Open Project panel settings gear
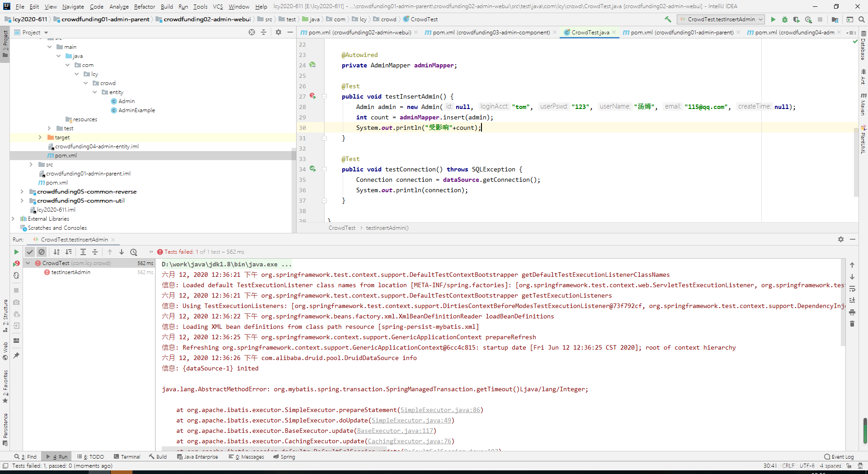 coord(278,32)
